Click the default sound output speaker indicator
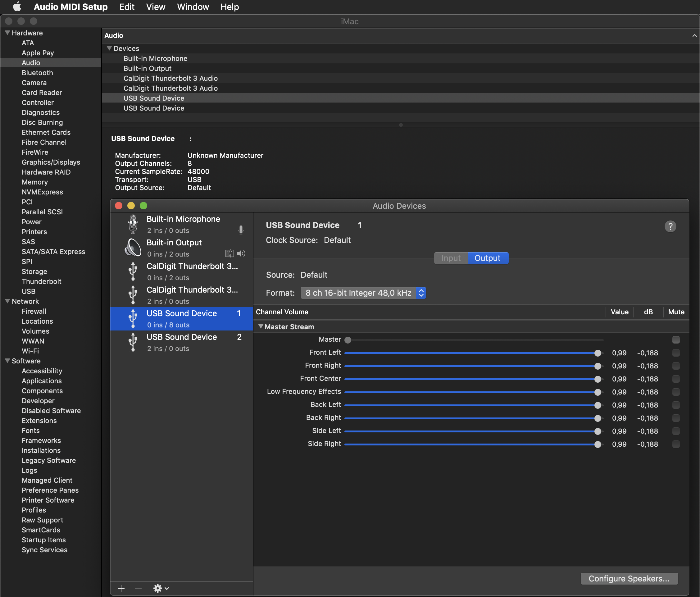Screen dimensions: 700x597 coord(241,253)
